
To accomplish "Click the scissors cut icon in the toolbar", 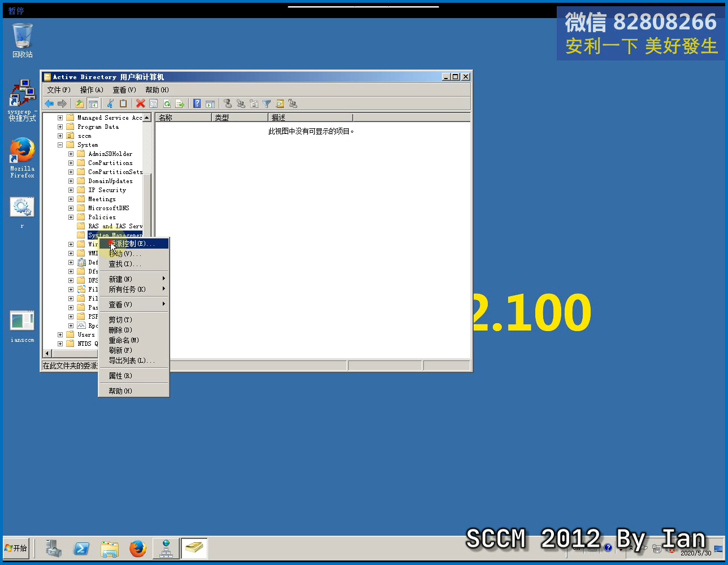I will pos(110,103).
